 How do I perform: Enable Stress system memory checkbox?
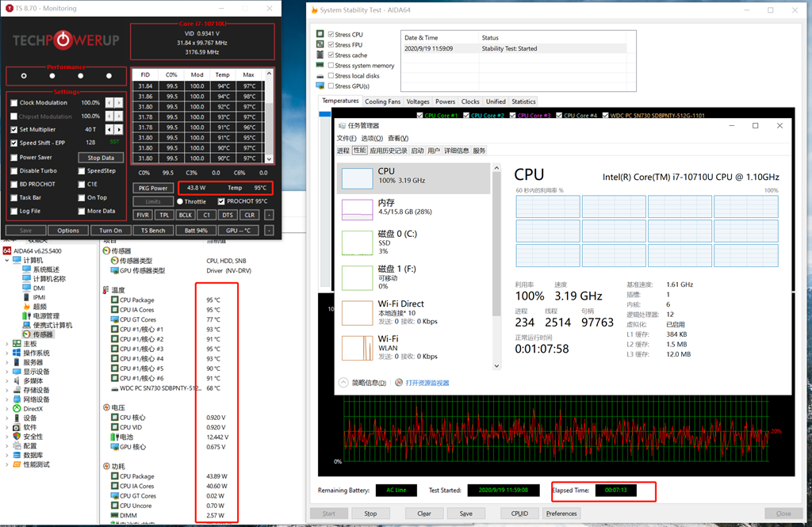coord(331,65)
